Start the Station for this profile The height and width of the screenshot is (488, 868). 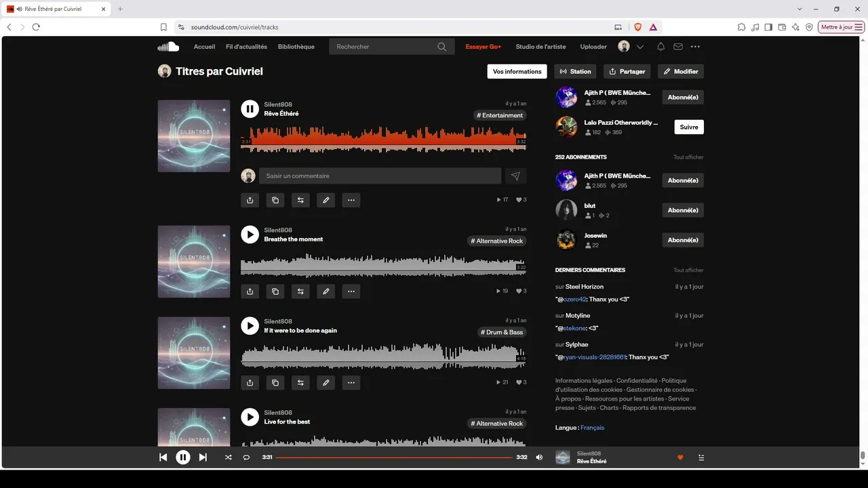(x=575, y=71)
